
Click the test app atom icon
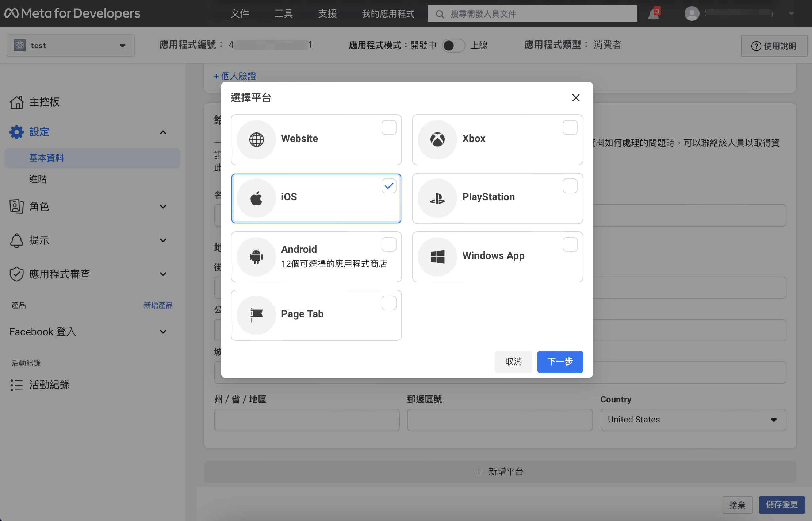pyautogui.click(x=20, y=45)
